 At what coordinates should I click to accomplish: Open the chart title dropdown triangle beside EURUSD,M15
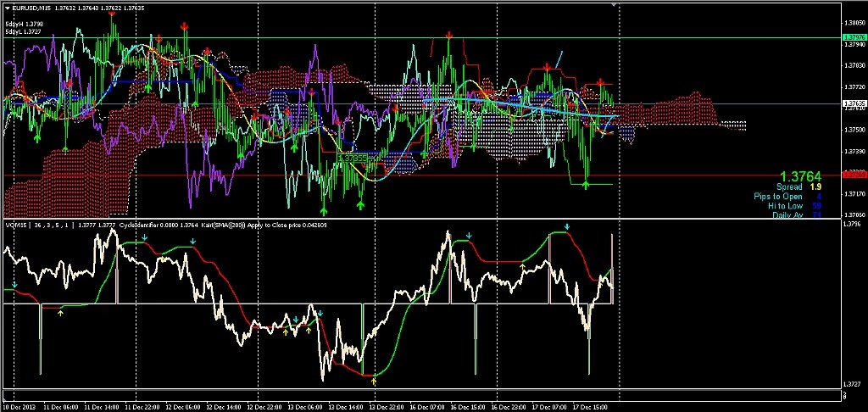point(8,8)
